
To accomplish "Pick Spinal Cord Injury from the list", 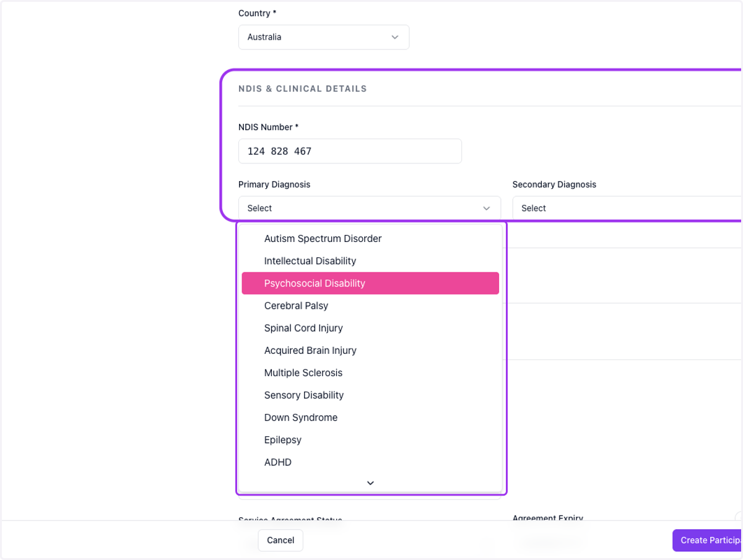I will 370,328.
